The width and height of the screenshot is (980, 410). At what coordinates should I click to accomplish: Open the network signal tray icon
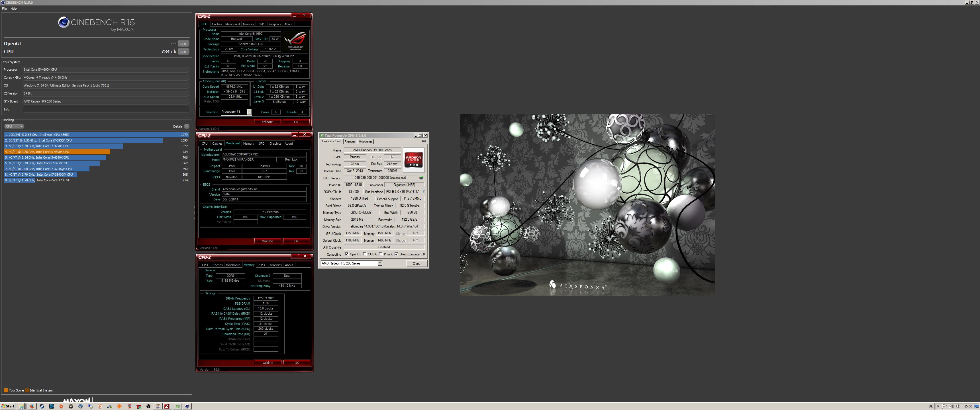coord(951,406)
